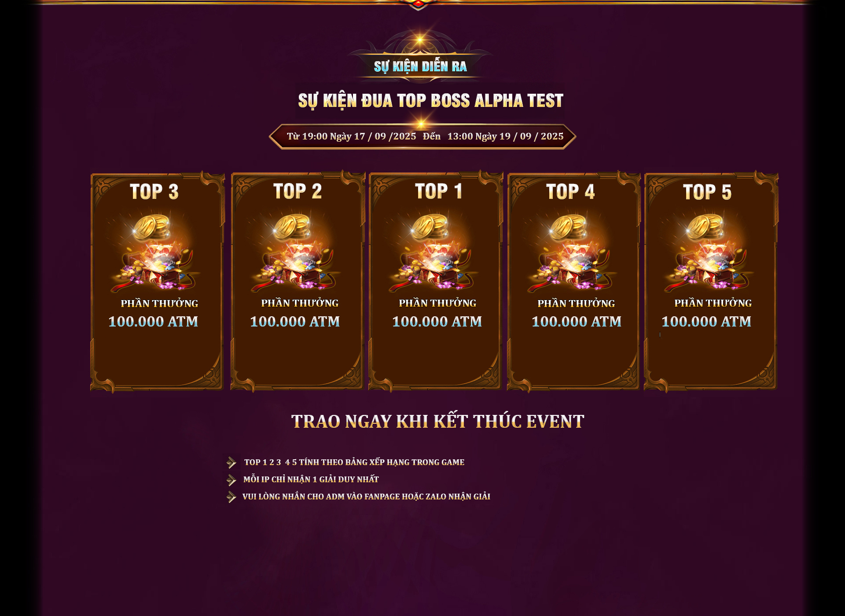Click arrow bullet beside the VUI LÒNG NHẮN rule
845x616 pixels.
pyautogui.click(x=231, y=497)
